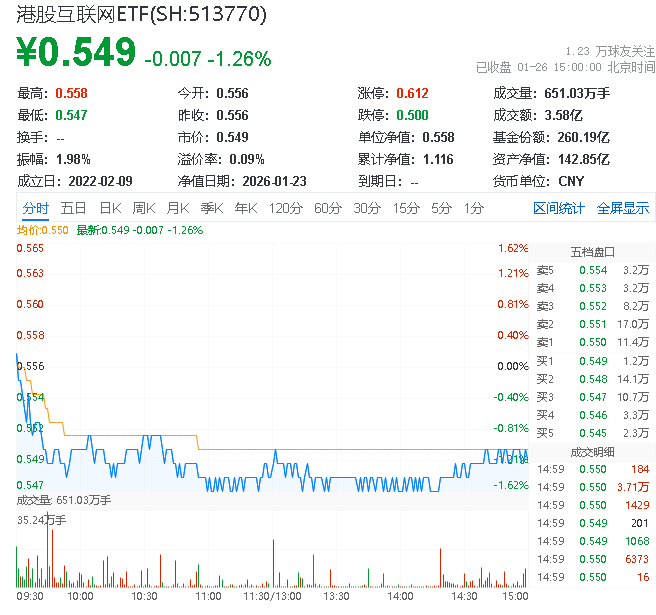Open the 15分 interval chart
The width and height of the screenshot is (656, 615).
pyautogui.click(x=405, y=208)
